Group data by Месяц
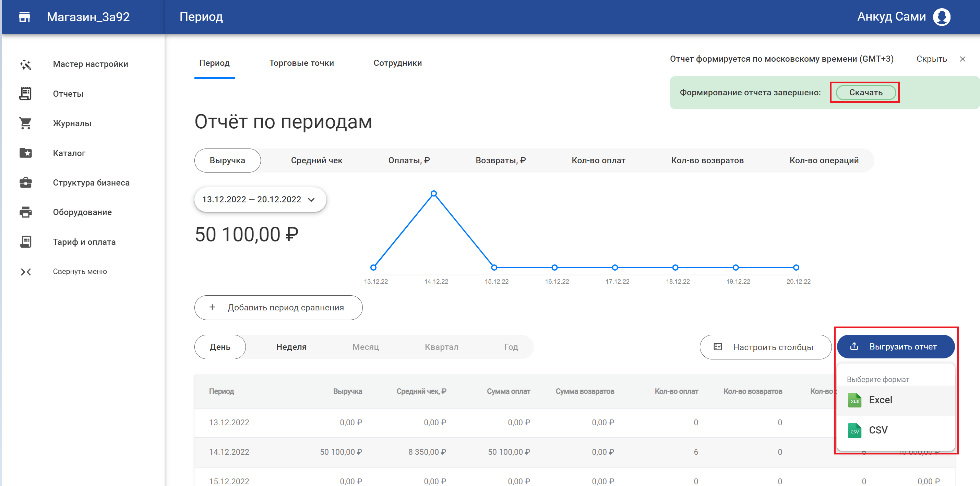This screenshot has height=486, width=980. click(366, 347)
